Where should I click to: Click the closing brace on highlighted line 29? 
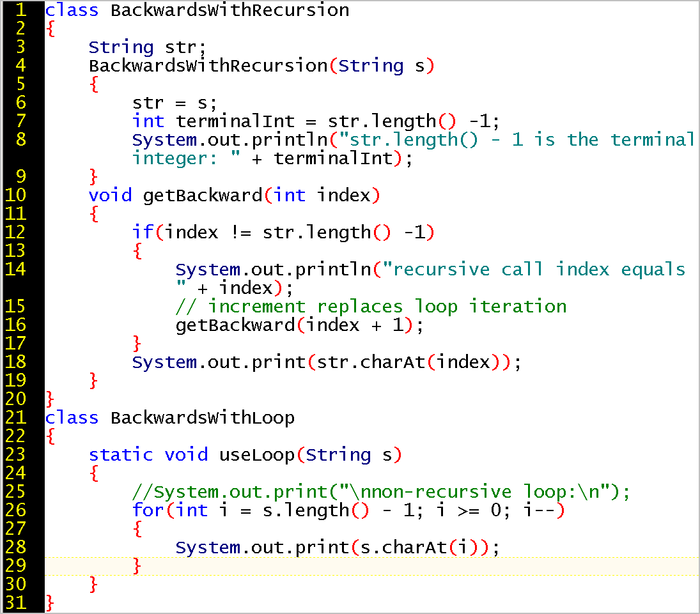point(137,566)
